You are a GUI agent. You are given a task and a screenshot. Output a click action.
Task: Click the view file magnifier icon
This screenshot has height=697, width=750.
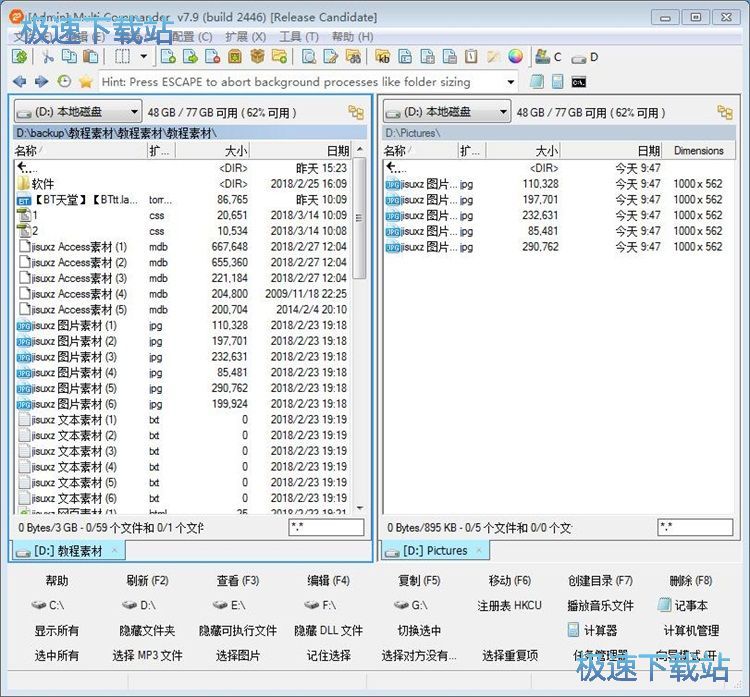[x=309, y=57]
